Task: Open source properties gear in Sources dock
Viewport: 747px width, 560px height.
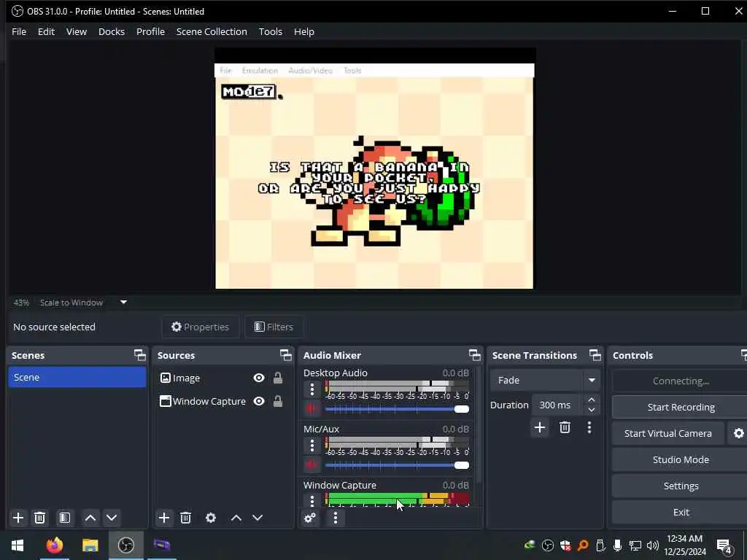Action: (x=211, y=518)
